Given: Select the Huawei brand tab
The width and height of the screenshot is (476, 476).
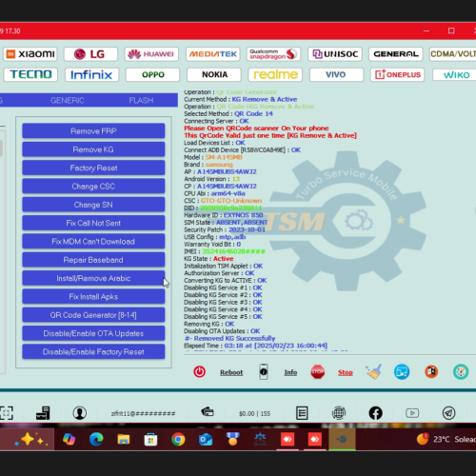Looking at the screenshot, I should (151, 54).
